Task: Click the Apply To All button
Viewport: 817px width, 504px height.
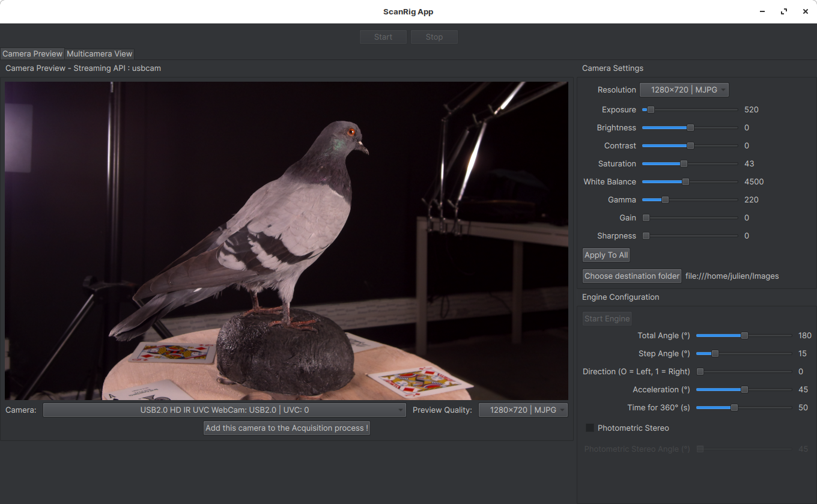Action: [606, 255]
